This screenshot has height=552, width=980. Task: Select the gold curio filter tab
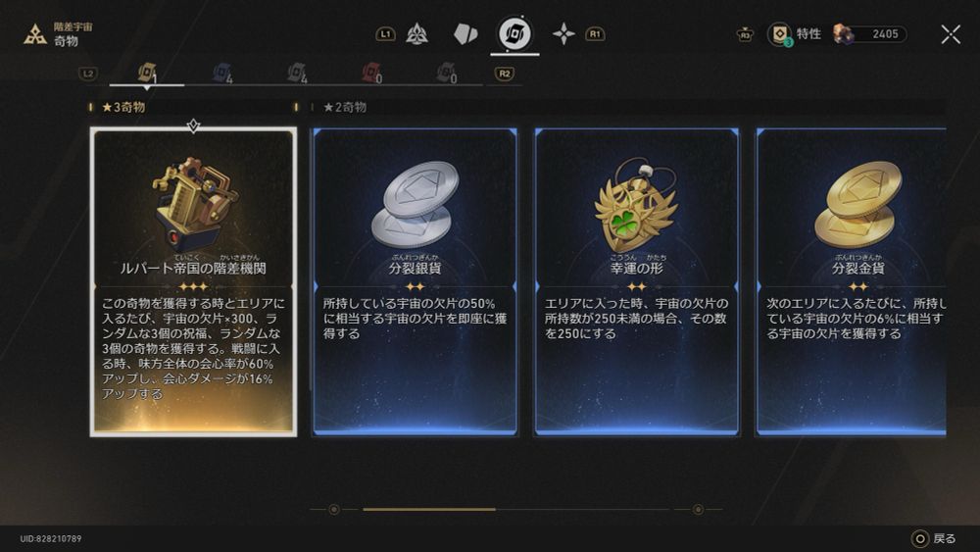click(147, 74)
